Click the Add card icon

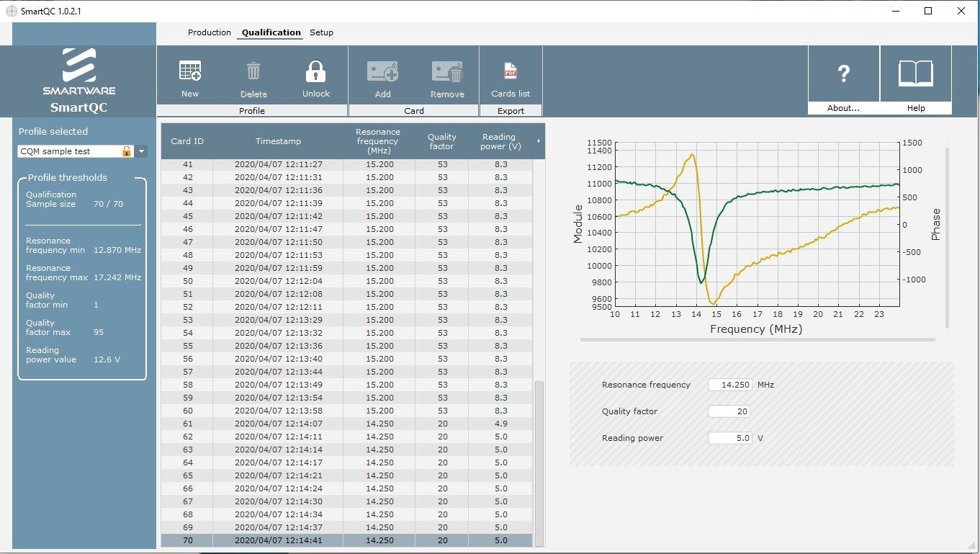(x=382, y=72)
